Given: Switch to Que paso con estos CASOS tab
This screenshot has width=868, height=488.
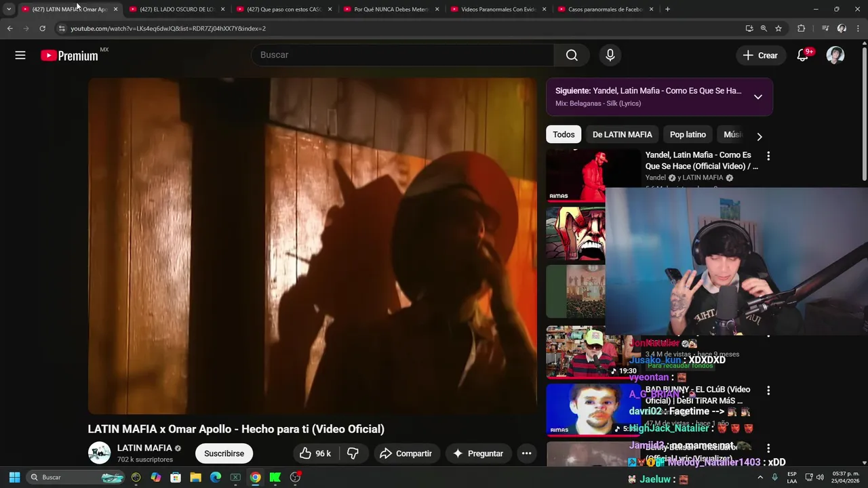Looking at the screenshot, I should (283, 9).
